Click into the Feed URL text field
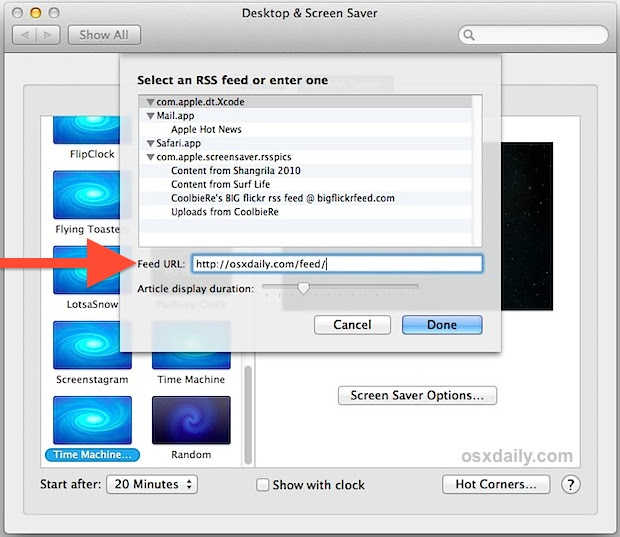 tap(337, 264)
